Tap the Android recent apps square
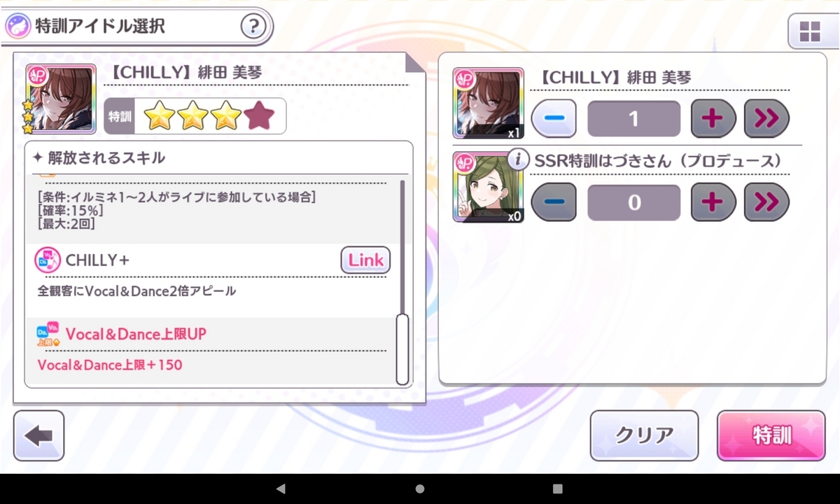The height and width of the screenshot is (504, 840). click(x=558, y=489)
